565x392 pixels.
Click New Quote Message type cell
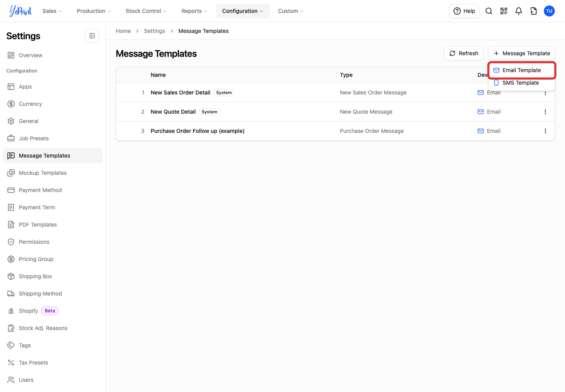point(366,112)
